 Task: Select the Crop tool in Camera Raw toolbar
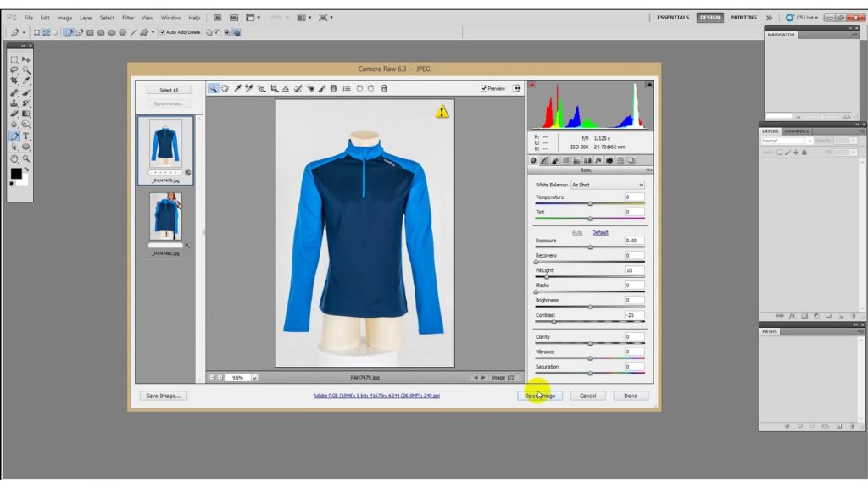click(275, 88)
